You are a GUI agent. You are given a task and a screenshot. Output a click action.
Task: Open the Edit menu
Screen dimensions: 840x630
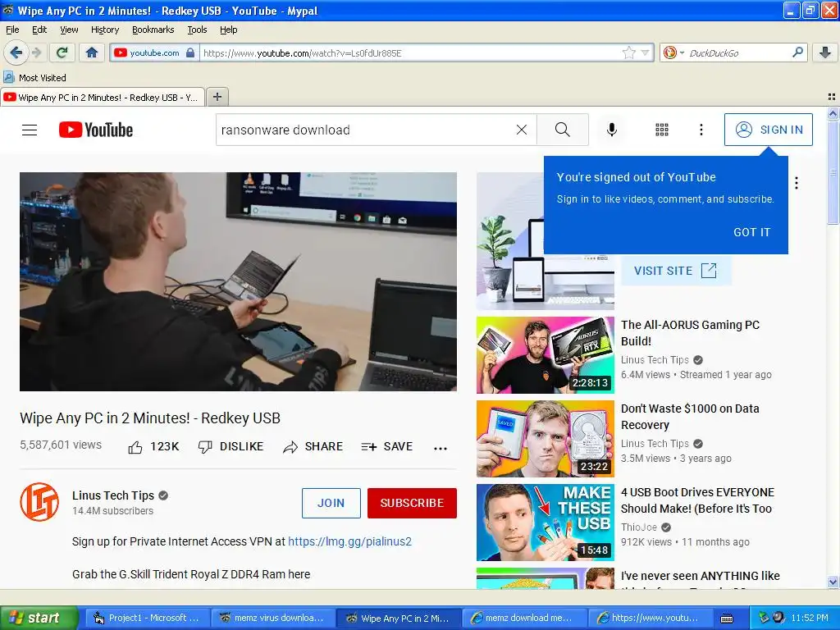click(x=39, y=30)
